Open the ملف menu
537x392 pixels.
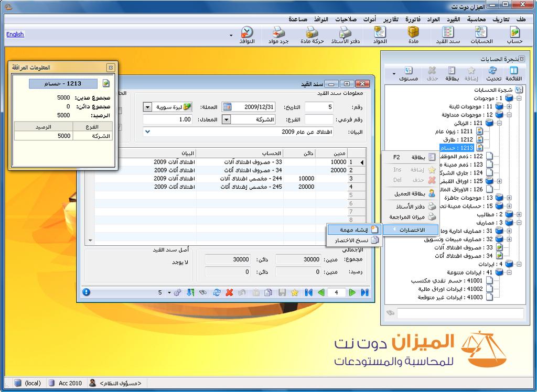521,19
